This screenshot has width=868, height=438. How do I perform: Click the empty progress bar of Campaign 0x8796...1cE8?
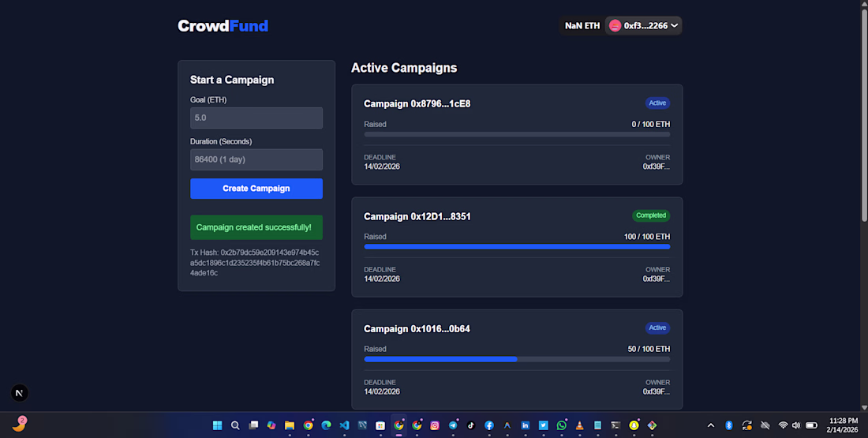517,134
